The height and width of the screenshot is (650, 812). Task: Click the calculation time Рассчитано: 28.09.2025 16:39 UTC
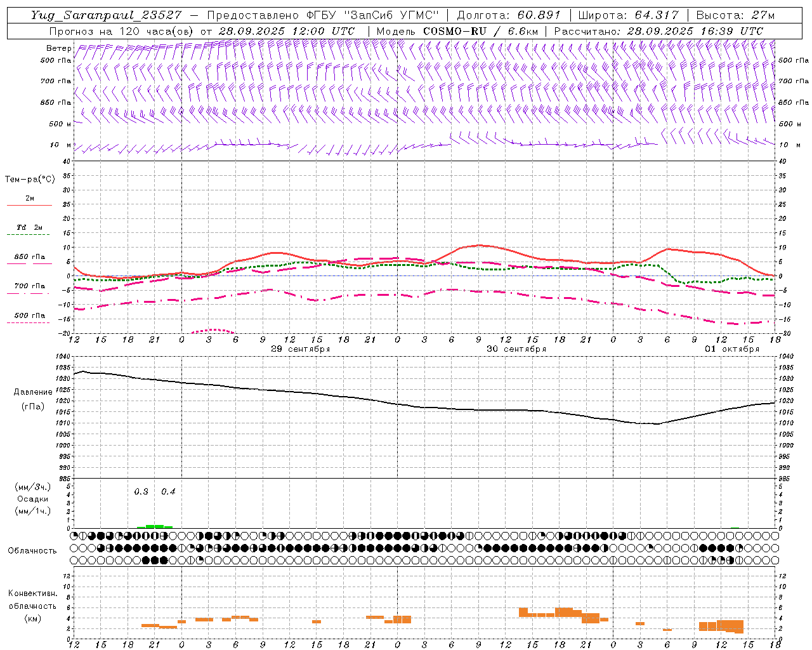(x=658, y=31)
